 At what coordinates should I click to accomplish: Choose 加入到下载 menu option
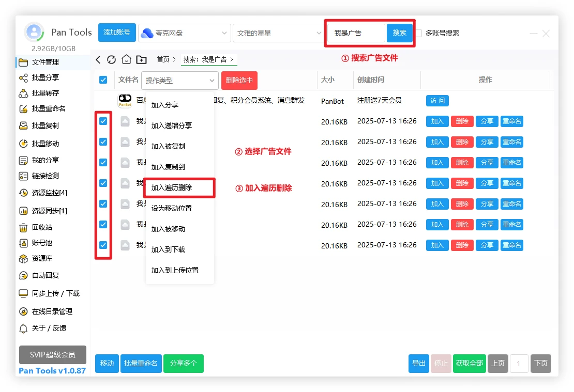tap(168, 249)
